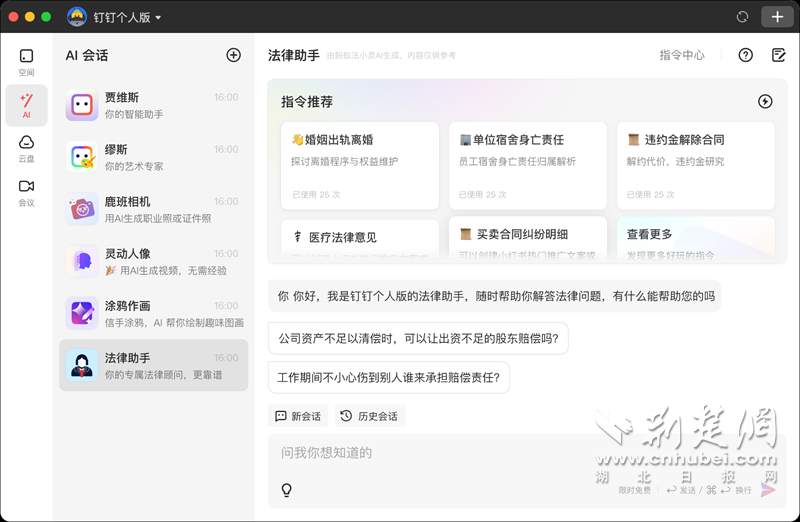This screenshot has height=522, width=800.
Task: Click the 缪斯 art expert avatar
Action: coord(82,157)
